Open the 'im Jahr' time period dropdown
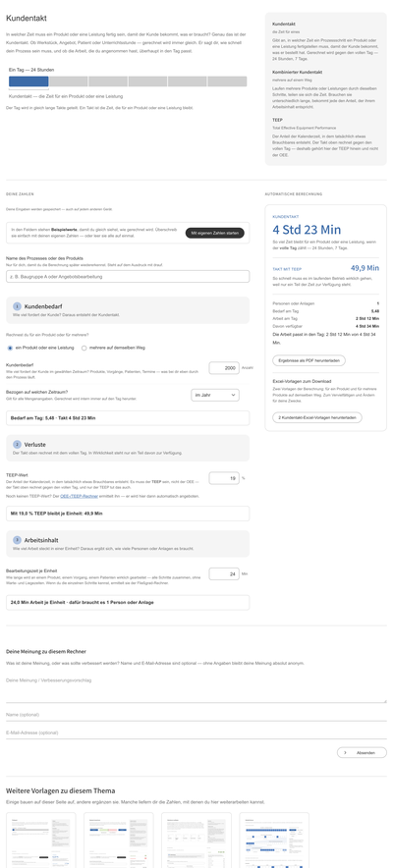Viewport: 393px width, 868px height. point(215,396)
